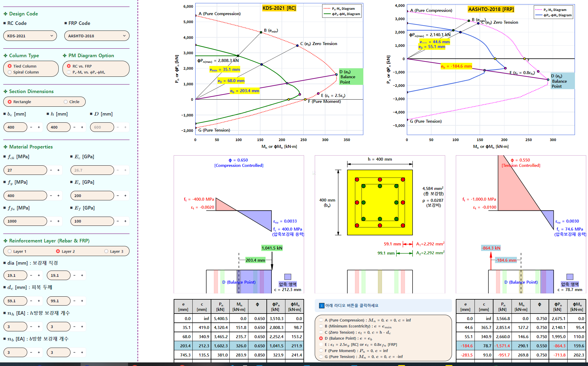Increase the f_fu 1000 MPa value
Screen dimensions: 588x366
pos(58,221)
